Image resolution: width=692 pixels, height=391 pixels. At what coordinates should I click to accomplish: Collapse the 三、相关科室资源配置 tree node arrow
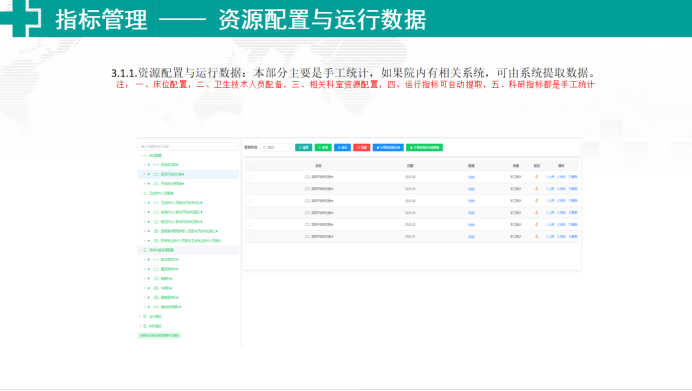point(141,250)
